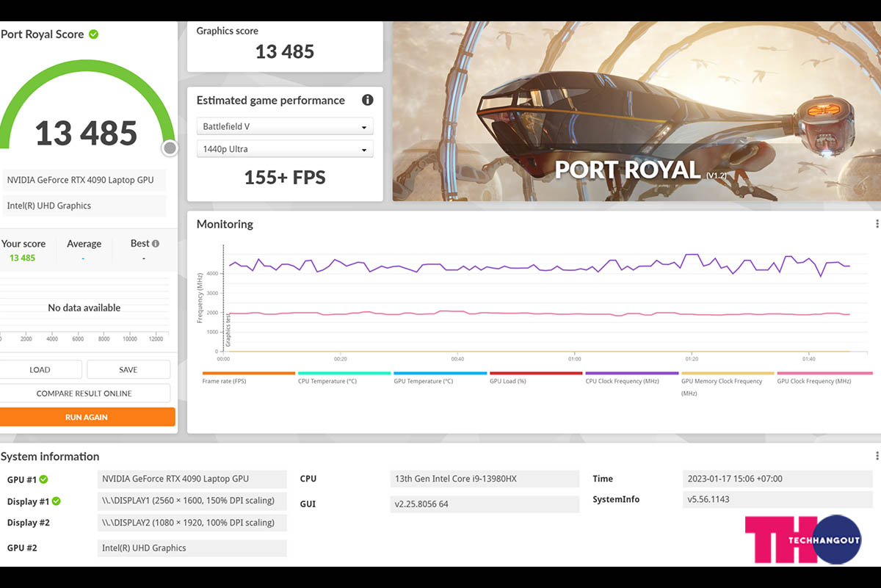The height and width of the screenshot is (588, 881).
Task: Click the green check next to GPU #1
Action: 43,479
